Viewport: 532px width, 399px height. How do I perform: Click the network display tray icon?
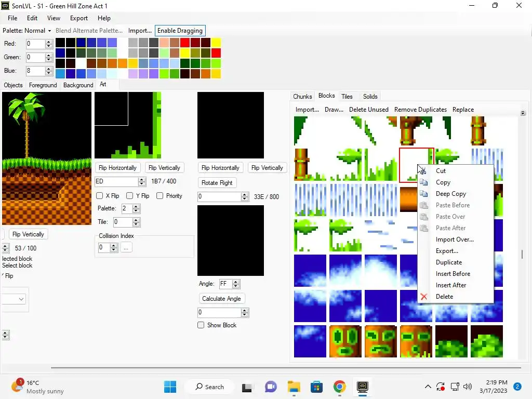[455, 387]
